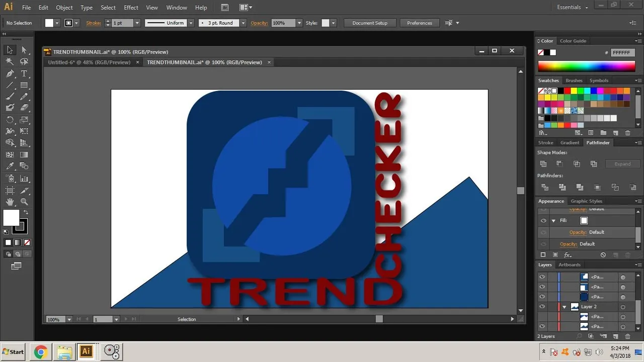Open Uniform width profile dropdown
The width and height of the screenshot is (644, 362).
[191, 23]
